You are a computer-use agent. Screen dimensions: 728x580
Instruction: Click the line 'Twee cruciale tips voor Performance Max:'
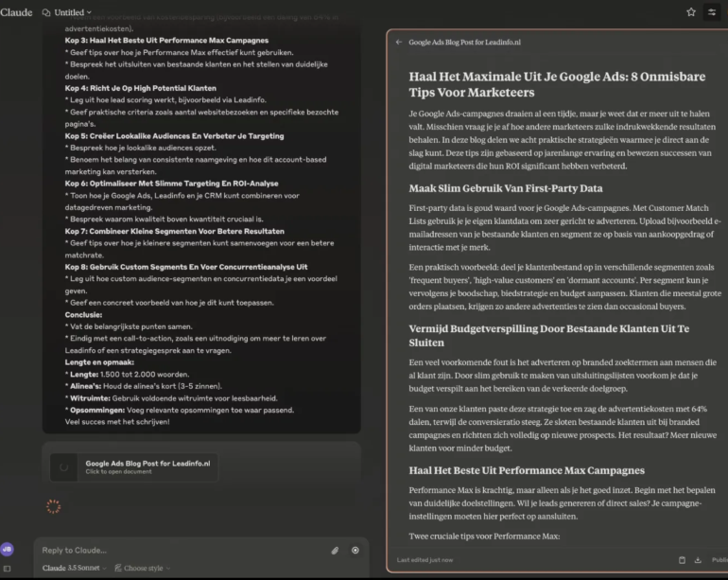click(x=484, y=536)
